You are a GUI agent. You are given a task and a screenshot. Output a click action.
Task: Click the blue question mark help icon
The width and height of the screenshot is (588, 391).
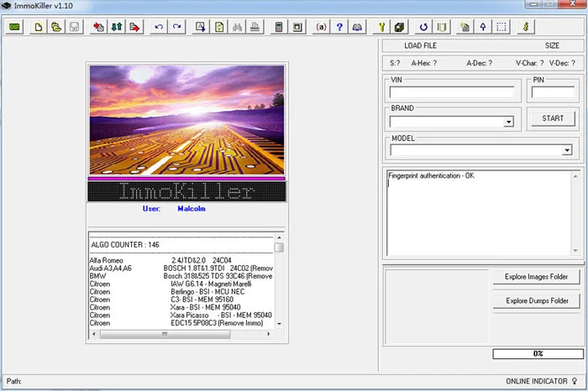click(x=339, y=27)
